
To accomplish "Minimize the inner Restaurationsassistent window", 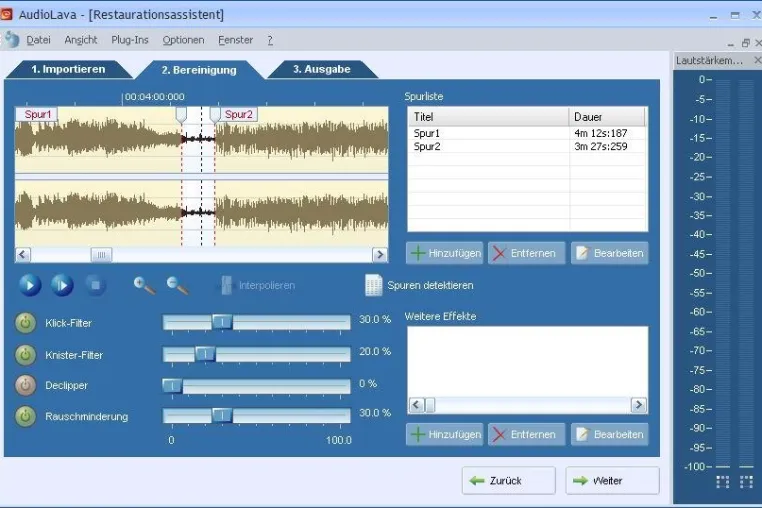I will pos(730,44).
